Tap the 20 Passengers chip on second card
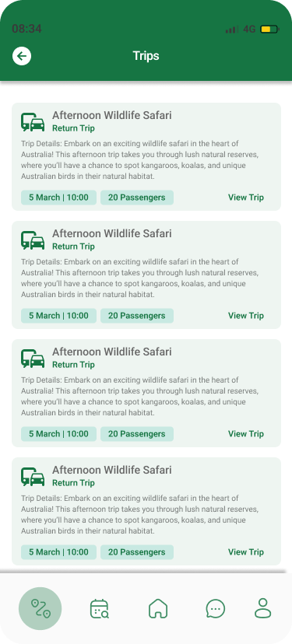Viewport: 292px width, 644px height. pos(137,316)
